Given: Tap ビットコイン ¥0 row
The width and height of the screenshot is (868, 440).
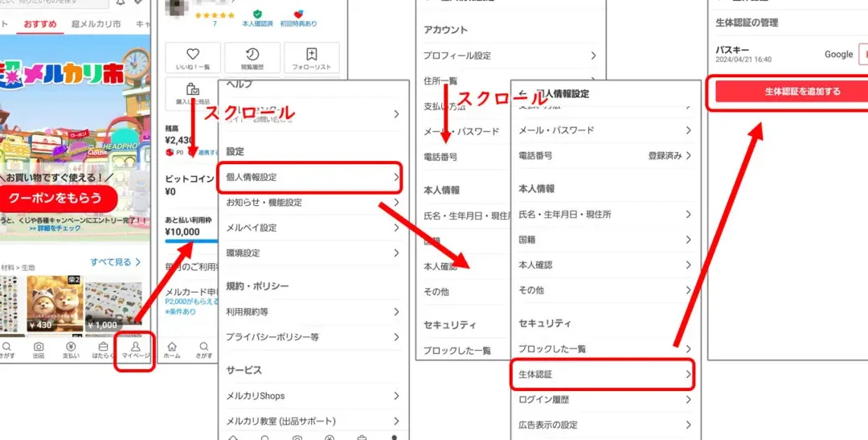Looking at the screenshot, I should (x=191, y=185).
